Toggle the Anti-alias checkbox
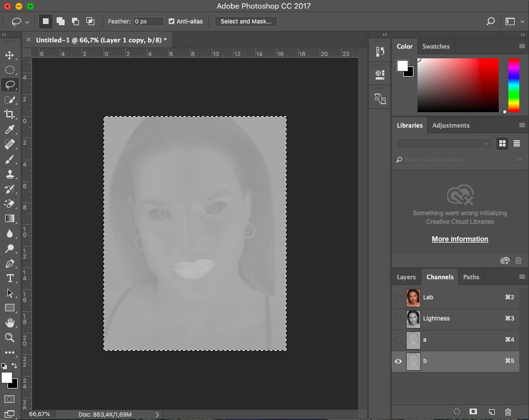529x420 pixels. coord(172,21)
